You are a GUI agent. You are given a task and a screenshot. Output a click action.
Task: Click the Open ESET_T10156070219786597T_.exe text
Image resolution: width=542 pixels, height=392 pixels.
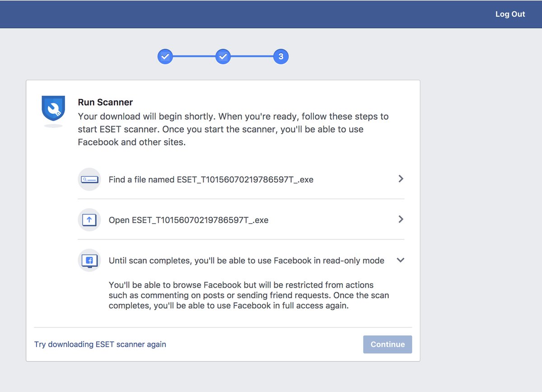[x=188, y=220]
